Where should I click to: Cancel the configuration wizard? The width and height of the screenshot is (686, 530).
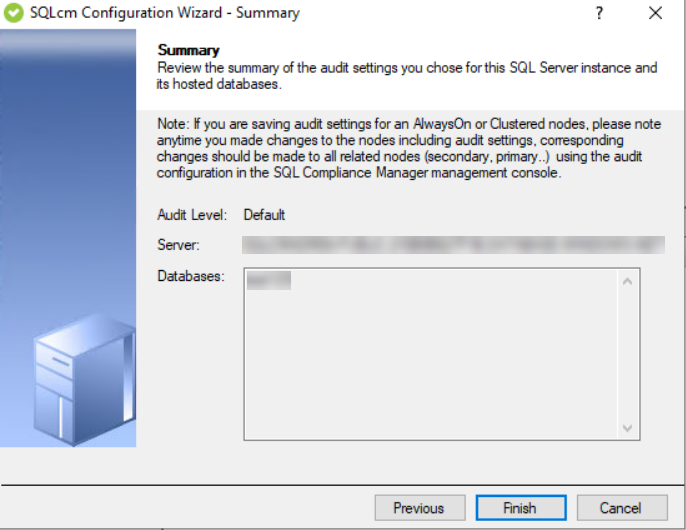(x=621, y=508)
